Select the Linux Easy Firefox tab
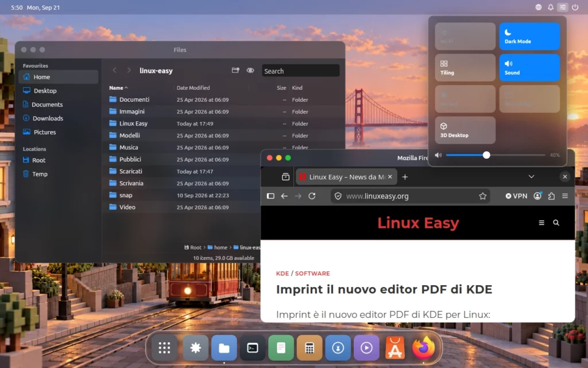588x368 pixels. (x=345, y=177)
